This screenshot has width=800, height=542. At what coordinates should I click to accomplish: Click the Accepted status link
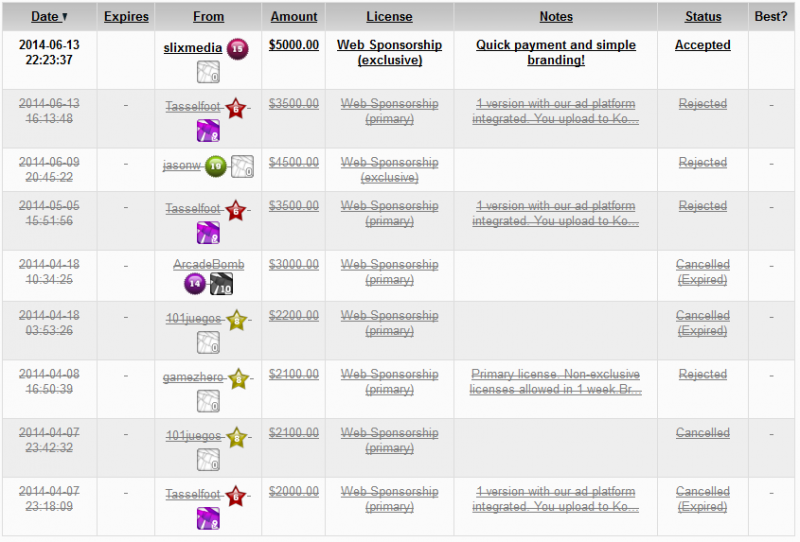pos(703,45)
